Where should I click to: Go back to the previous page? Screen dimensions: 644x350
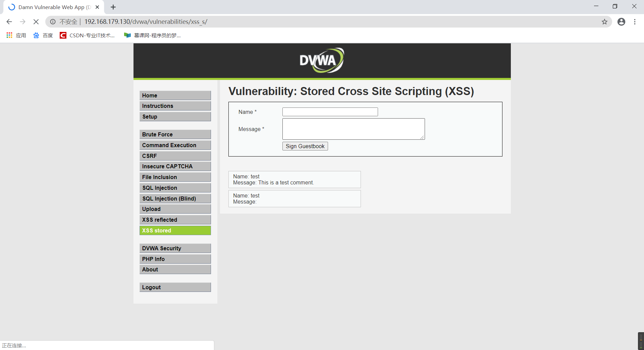click(x=9, y=22)
